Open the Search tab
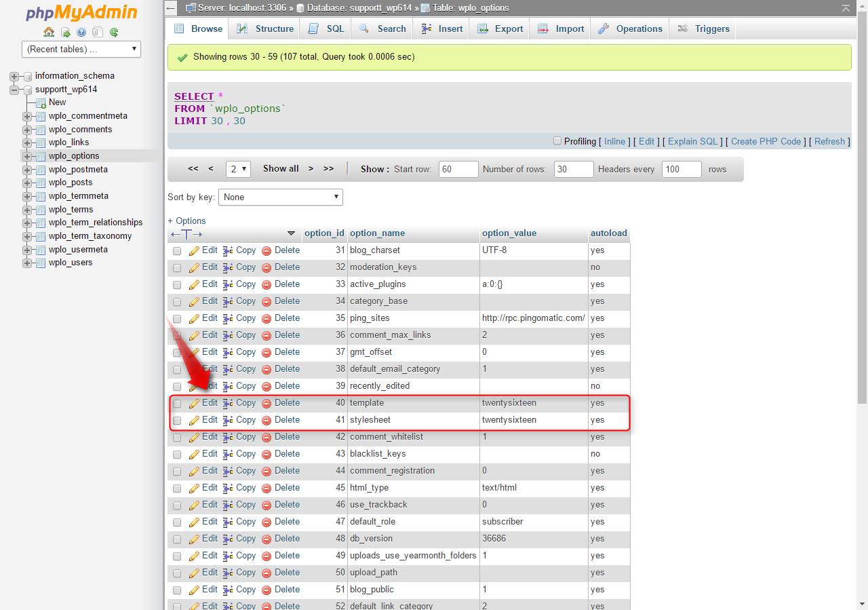 [382, 28]
